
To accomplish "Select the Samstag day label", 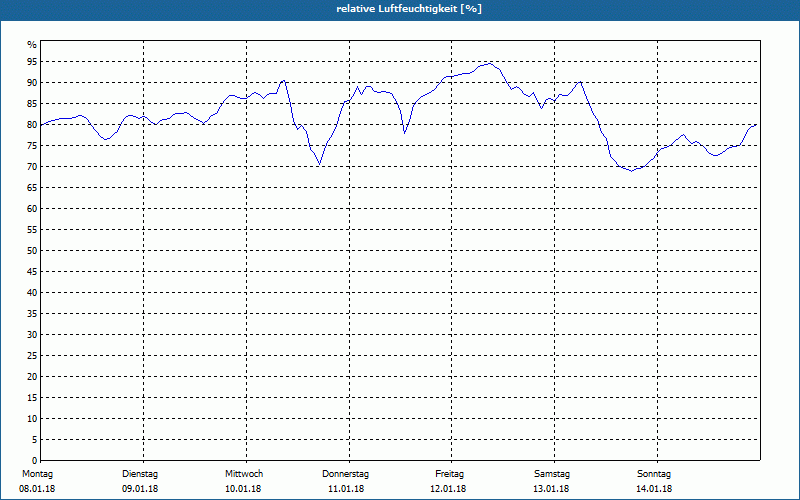I will [552, 474].
